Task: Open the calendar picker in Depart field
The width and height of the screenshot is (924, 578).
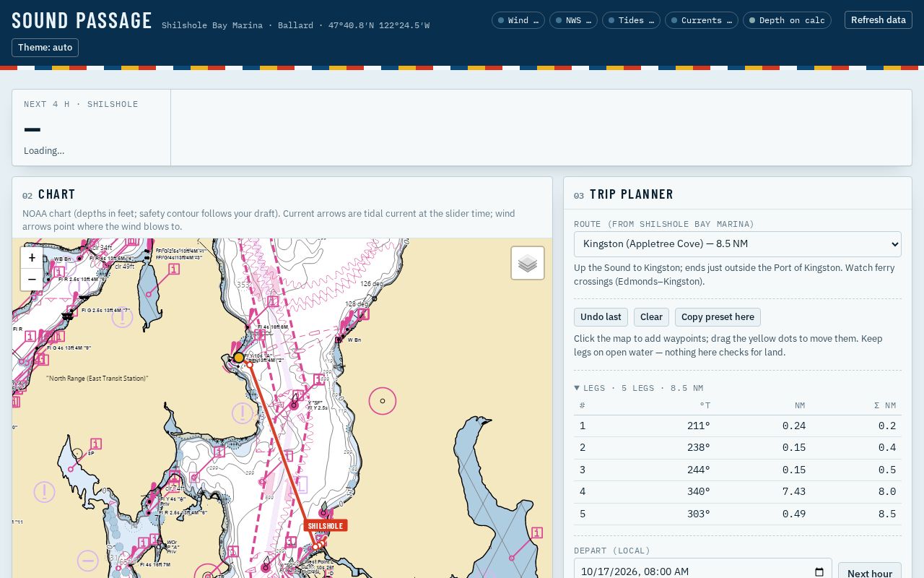Action: coord(819,572)
